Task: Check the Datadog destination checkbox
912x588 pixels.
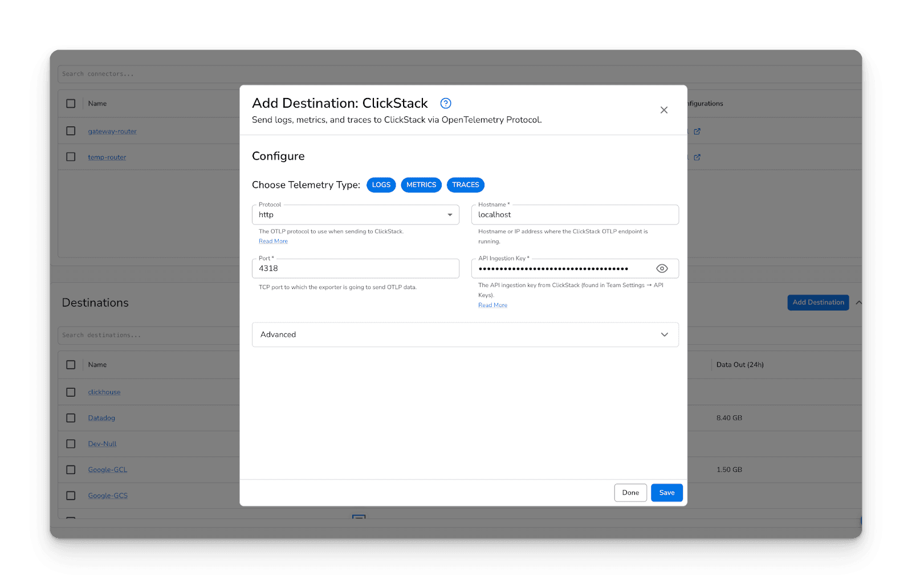Action: (71, 418)
